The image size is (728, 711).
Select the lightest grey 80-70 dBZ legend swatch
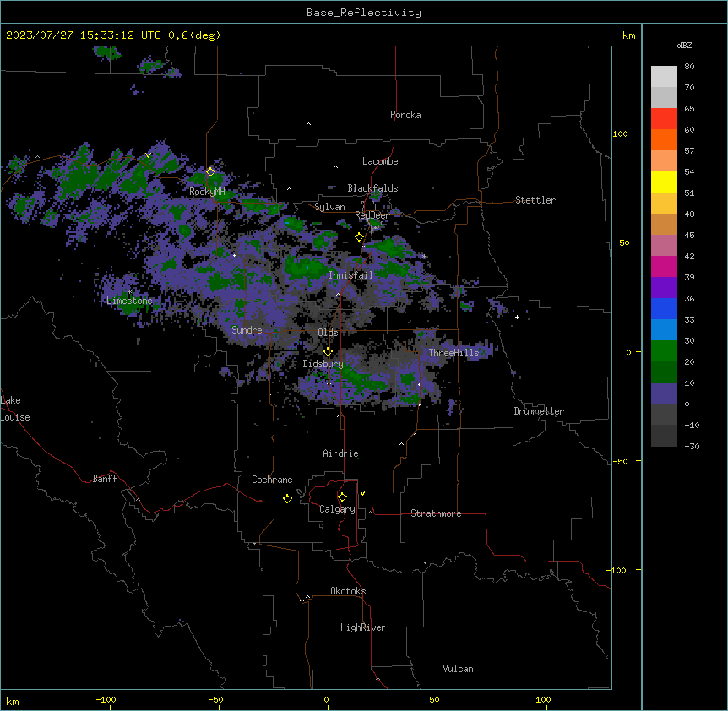pyautogui.click(x=664, y=77)
